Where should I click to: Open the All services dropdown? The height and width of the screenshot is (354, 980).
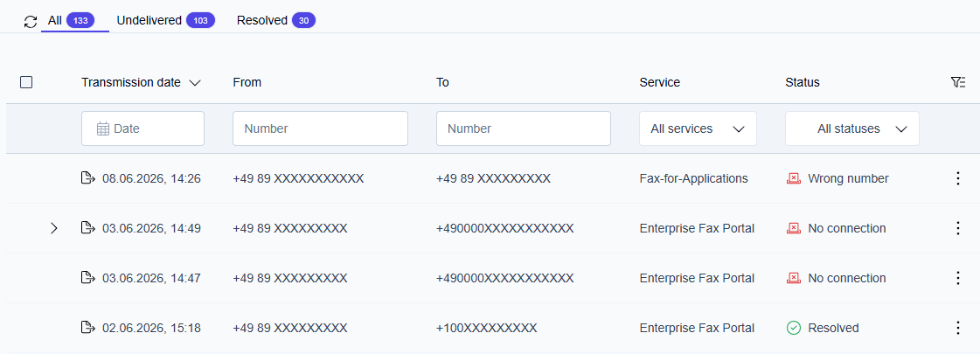(x=698, y=128)
